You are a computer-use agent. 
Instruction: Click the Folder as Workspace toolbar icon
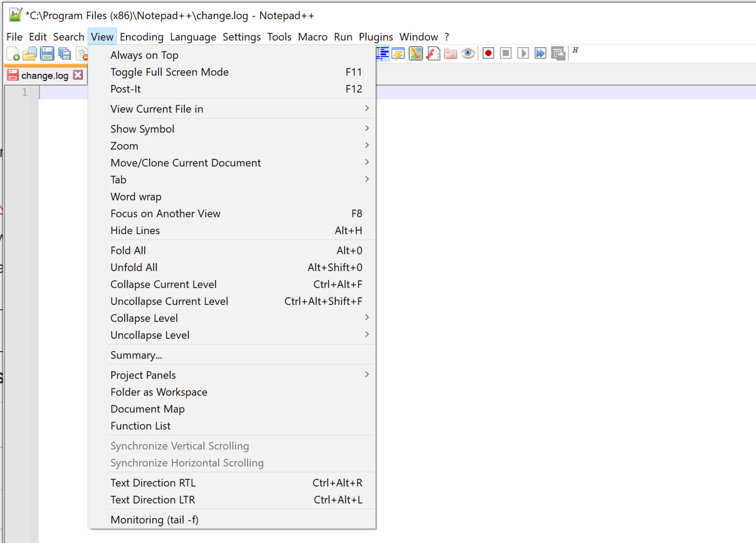click(x=450, y=54)
